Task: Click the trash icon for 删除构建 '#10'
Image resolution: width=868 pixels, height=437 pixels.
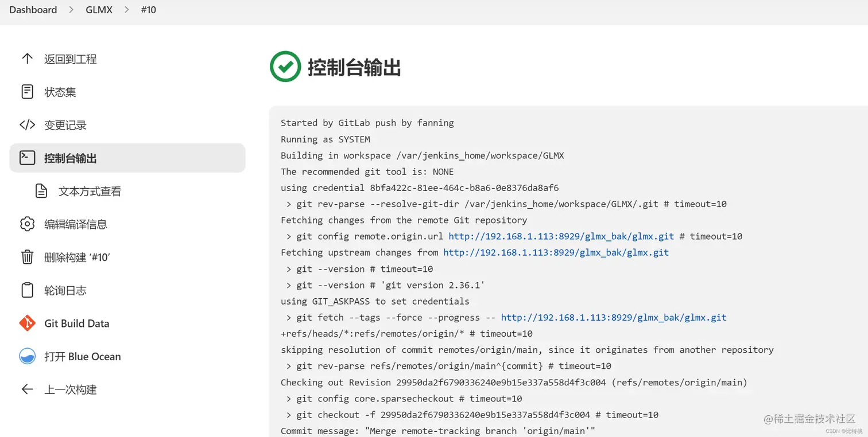Action: pos(27,257)
